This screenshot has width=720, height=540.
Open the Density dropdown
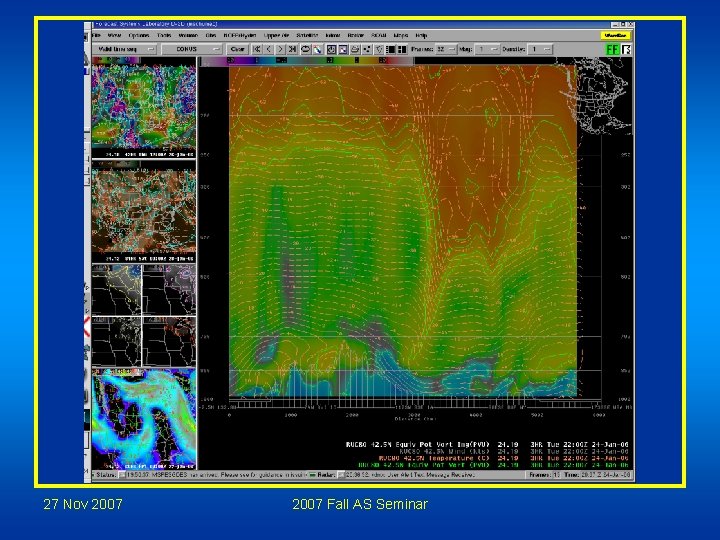coord(540,49)
